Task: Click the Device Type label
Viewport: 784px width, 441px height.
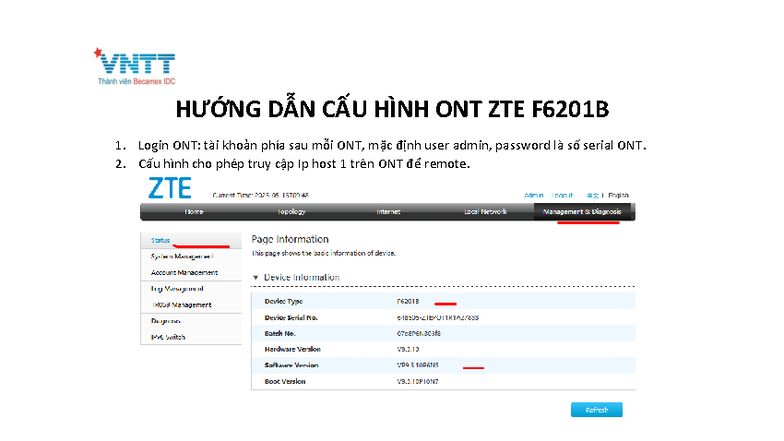Action: click(x=284, y=302)
